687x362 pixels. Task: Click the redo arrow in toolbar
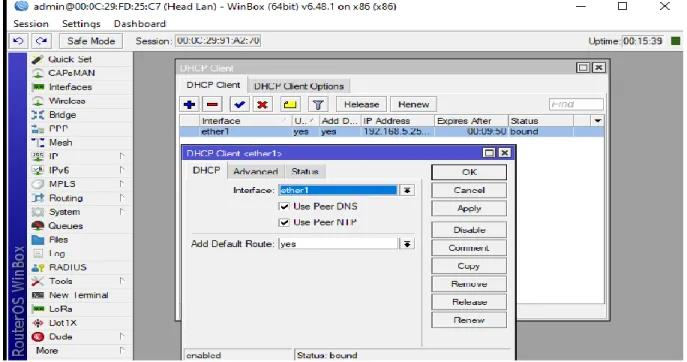point(42,41)
